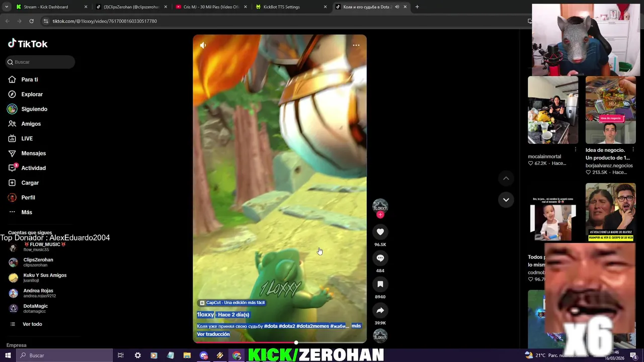The height and width of the screenshot is (362, 644).
Task: Click the browser forward arrow
Action: (19, 21)
